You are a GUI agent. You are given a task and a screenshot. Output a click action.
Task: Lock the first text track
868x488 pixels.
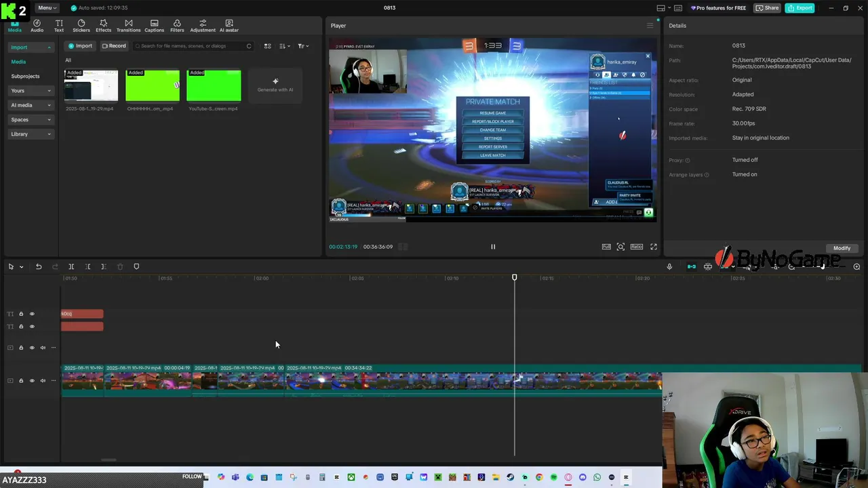click(x=21, y=314)
